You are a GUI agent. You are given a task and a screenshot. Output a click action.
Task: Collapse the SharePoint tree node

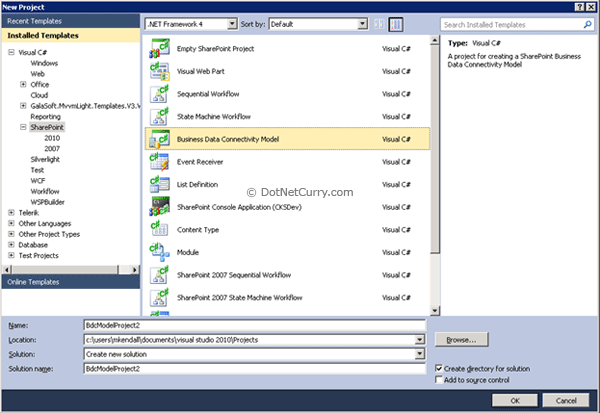pyautogui.click(x=23, y=127)
